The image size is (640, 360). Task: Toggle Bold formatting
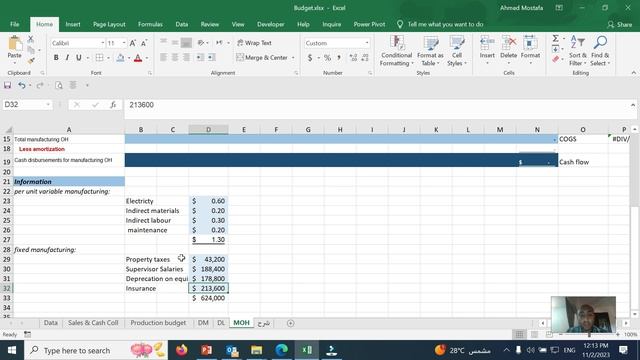pos(56,58)
